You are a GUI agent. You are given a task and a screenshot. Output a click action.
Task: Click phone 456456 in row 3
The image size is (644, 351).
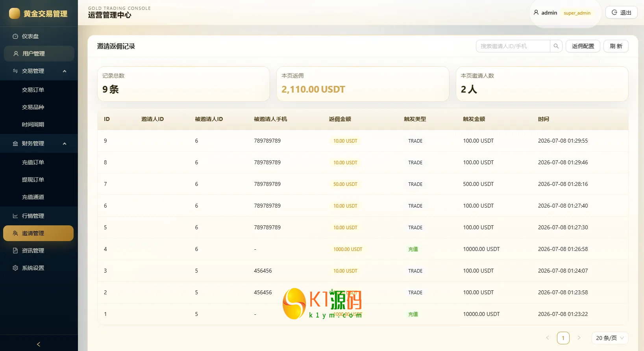(263, 271)
